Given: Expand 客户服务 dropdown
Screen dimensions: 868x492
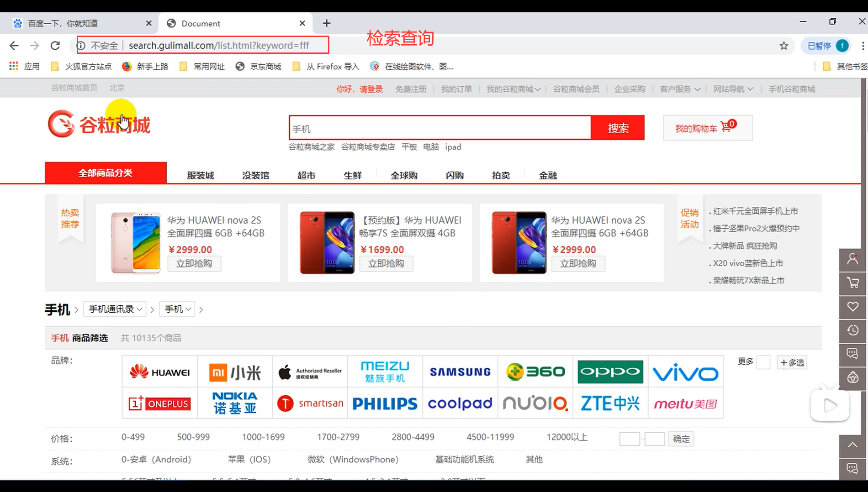Looking at the screenshot, I should 680,89.
